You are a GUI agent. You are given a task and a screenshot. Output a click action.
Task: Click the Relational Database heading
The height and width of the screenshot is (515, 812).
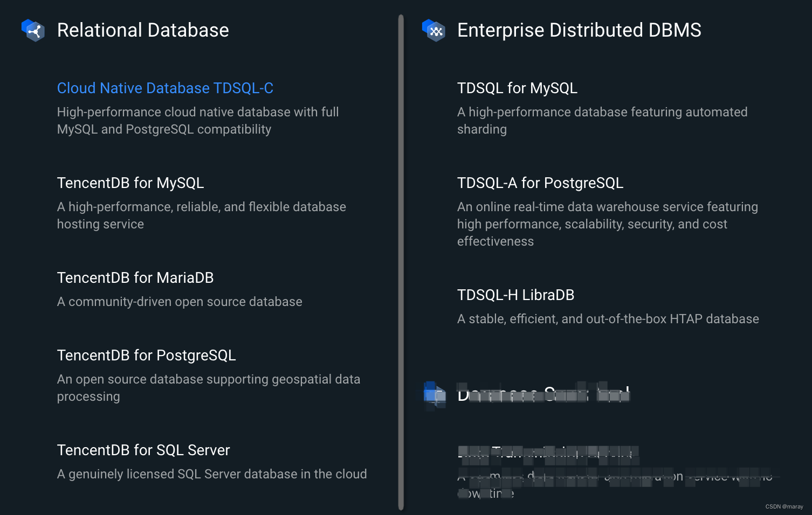coord(143,31)
